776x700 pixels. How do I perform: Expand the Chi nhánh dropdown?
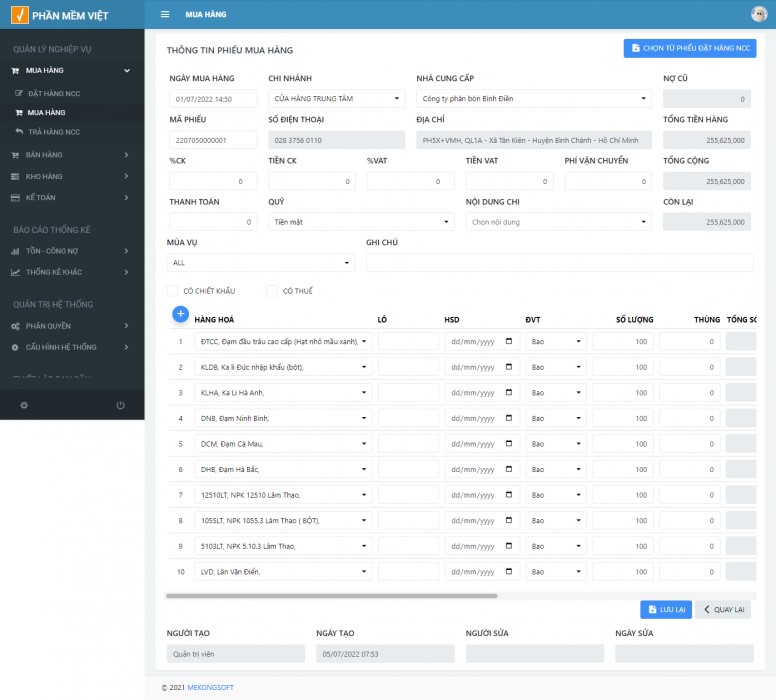336,99
